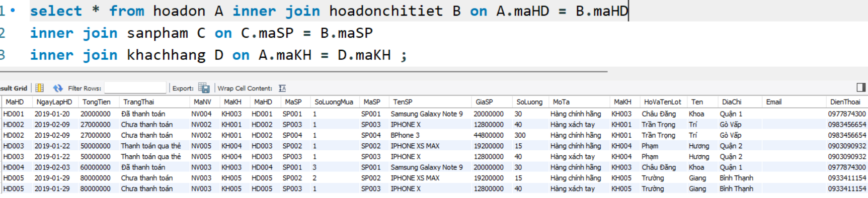The height and width of the screenshot is (198, 868).
Task: Click inside the Filter Rows input field
Action: (x=135, y=88)
